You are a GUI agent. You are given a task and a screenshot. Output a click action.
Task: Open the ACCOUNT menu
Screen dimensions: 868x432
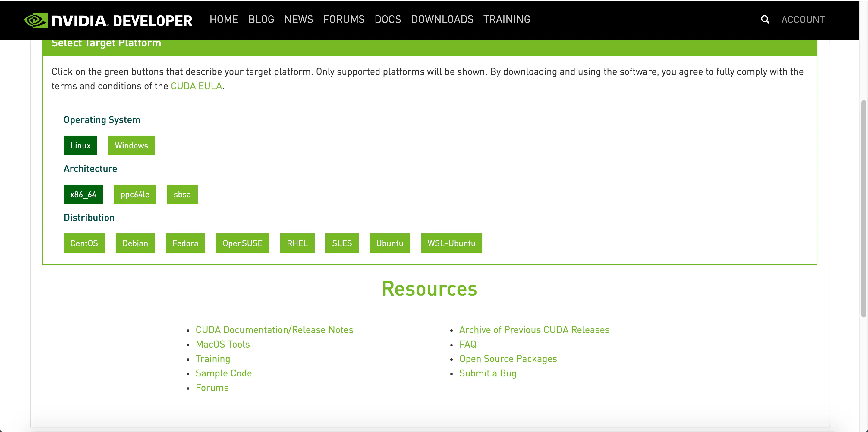point(803,20)
